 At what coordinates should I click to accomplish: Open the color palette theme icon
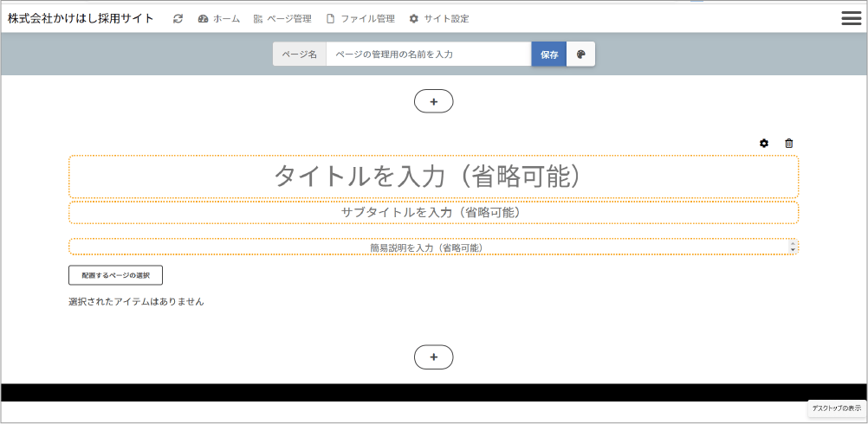coord(580,55)
